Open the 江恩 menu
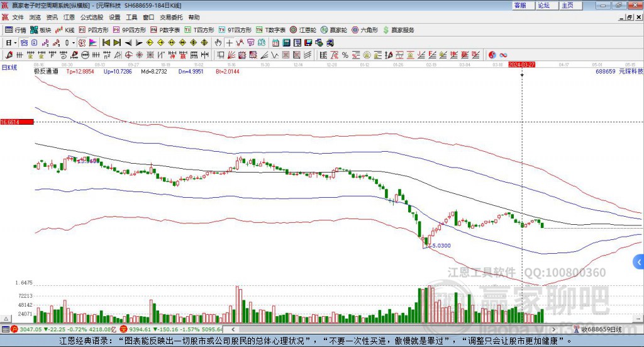The image size is (644, 347). click(69, 17)
